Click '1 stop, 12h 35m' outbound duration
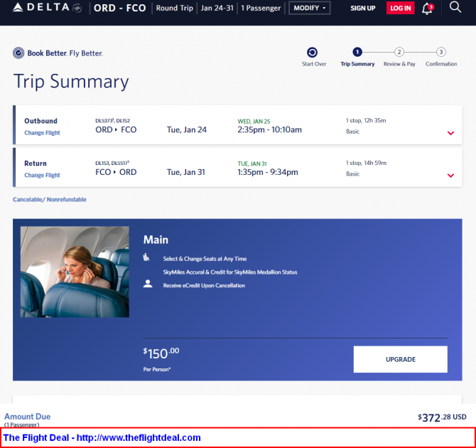The height and width of the screenshot is (448, 476). coord(366,120)
